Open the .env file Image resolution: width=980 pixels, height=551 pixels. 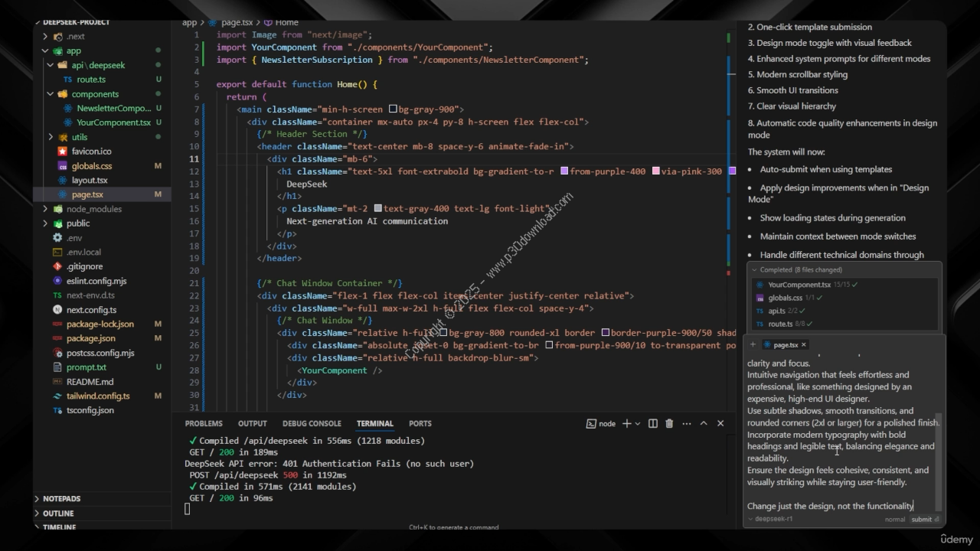coord(74,238)
